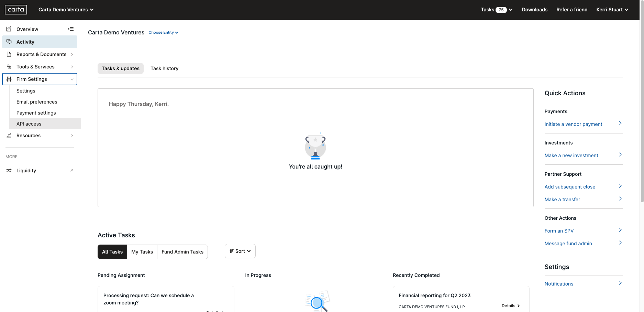Click the Overview chart icon
Screen dimensions: 644x312
9,29
